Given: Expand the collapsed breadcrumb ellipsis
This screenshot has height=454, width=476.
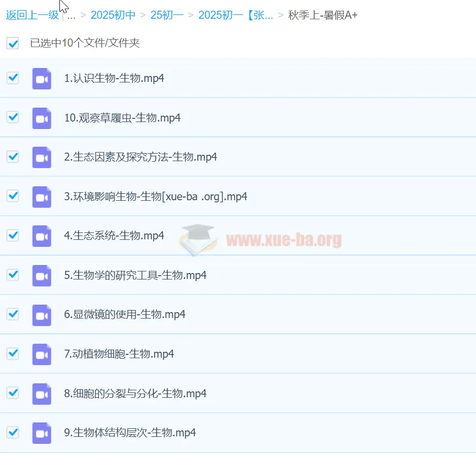Looking at the screenshot, I should (71, 15).
